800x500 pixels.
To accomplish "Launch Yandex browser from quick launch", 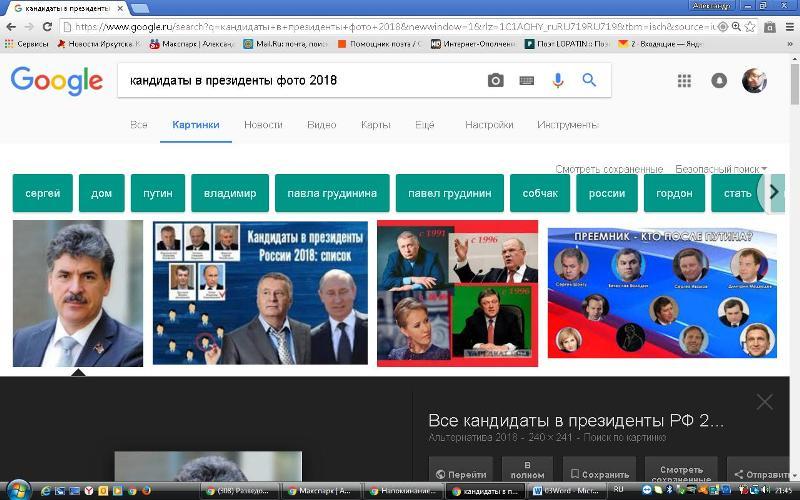I will click(89, 491).
